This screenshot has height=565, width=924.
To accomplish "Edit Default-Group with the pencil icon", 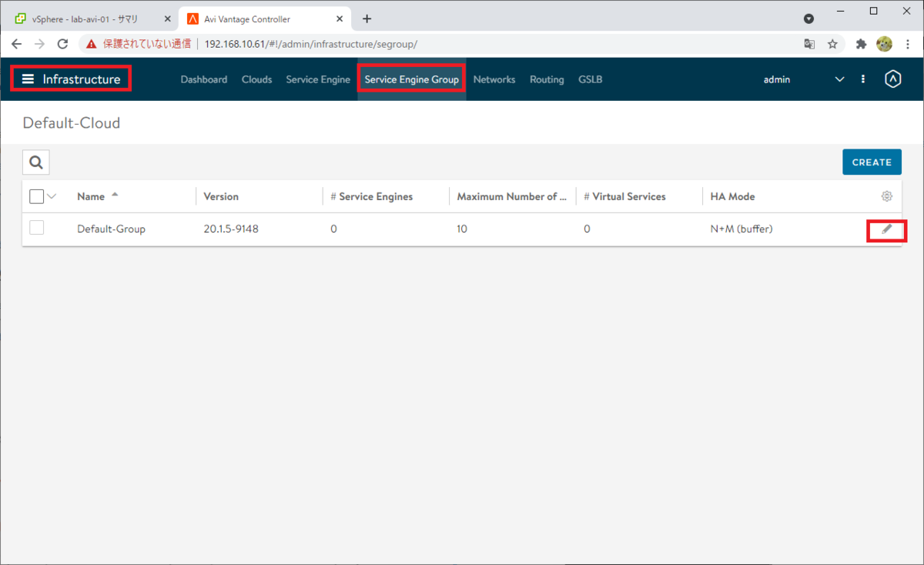I will pyautogui.click(x=887, y=229).
